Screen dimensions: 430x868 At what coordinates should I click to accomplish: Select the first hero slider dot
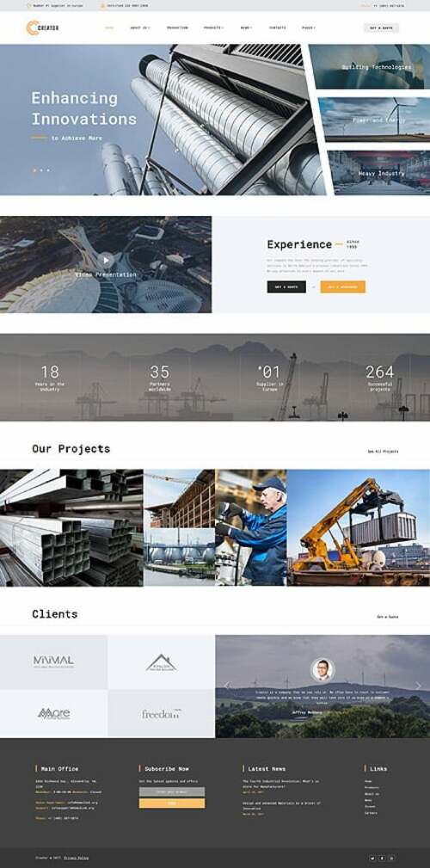(x=34, y=170)
